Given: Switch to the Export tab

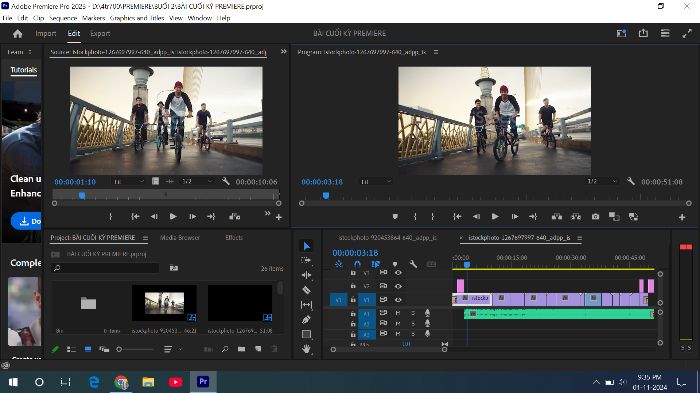Looking at the screenshot, I should pyautogui.click(x=100, y=33).
